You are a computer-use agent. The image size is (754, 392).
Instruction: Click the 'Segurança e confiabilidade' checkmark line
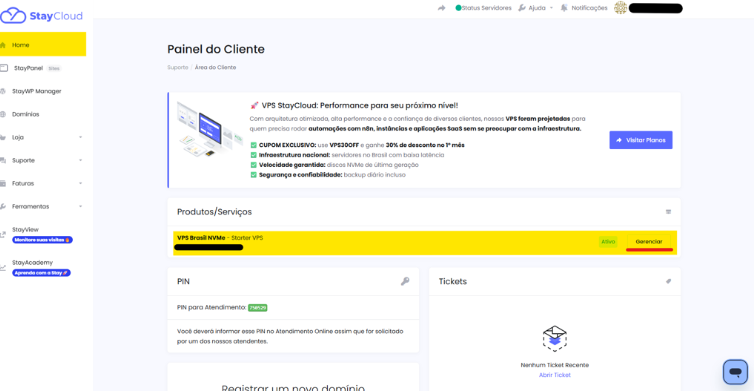328,175
